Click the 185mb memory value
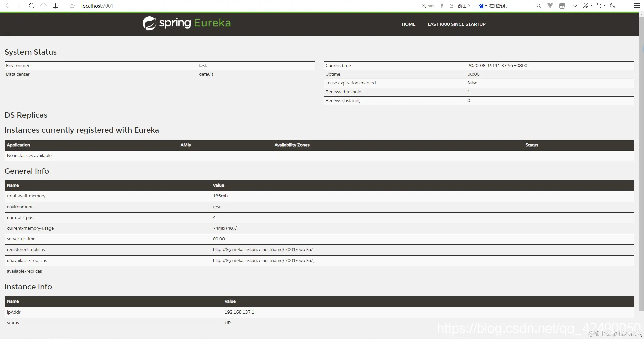644x339 pixels. [220, 196]
